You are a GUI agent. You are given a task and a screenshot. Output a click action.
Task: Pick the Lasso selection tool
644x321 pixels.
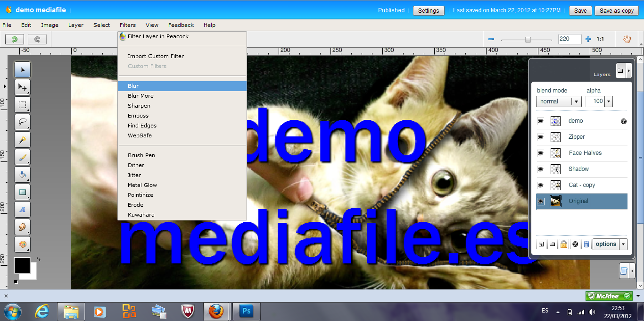click(x=22, y=122)
